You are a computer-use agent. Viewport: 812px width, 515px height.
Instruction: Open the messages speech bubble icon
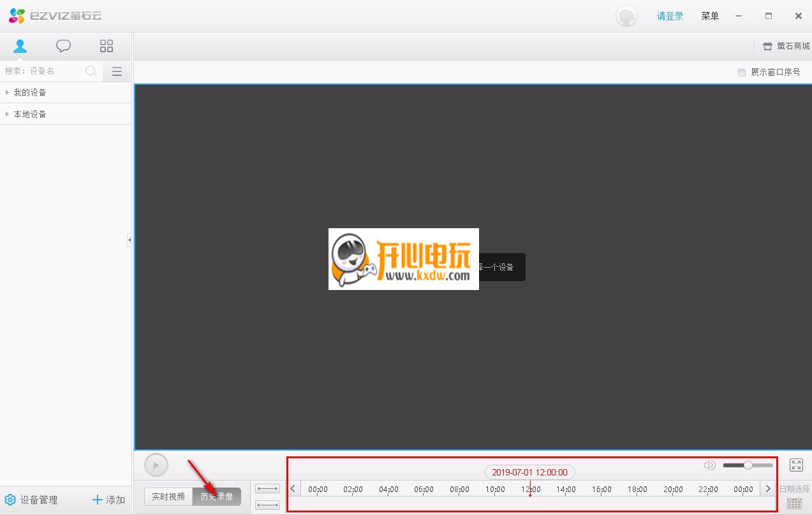[63, 46]
